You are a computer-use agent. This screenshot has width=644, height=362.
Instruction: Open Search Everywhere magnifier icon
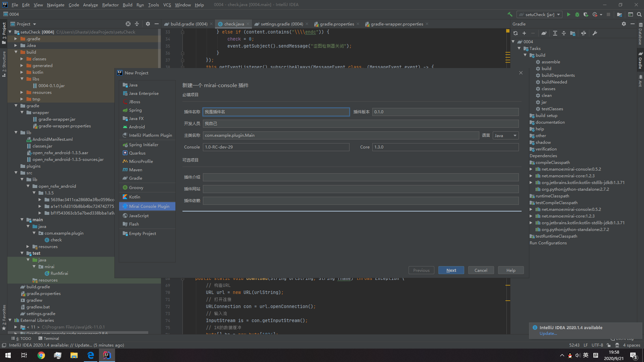click(x=639, y=14)
